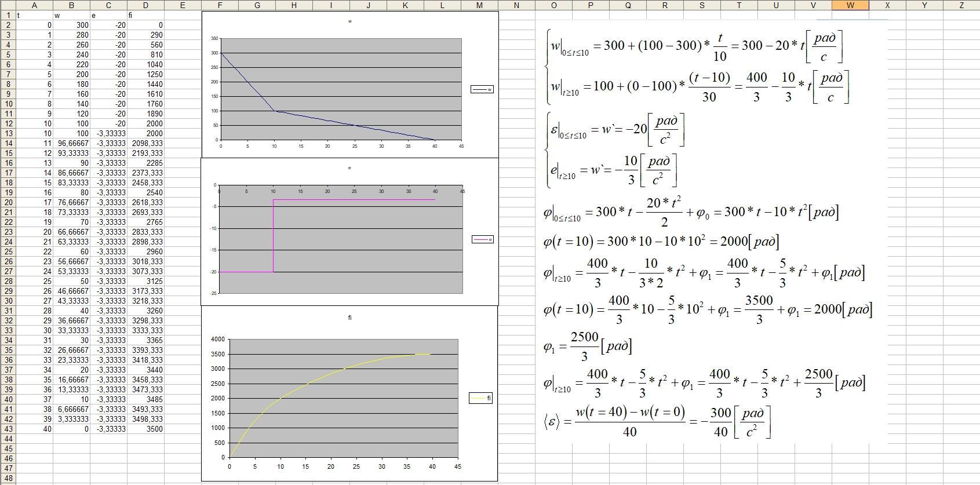Select column E header
The height and width of the screenshot is (485, 980).
click(x=183, y=5)
